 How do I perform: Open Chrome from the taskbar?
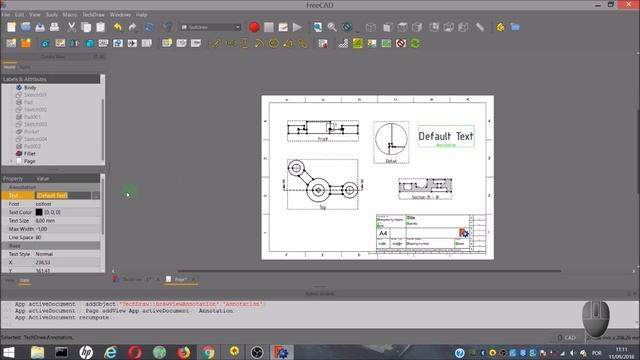point(208,352)
